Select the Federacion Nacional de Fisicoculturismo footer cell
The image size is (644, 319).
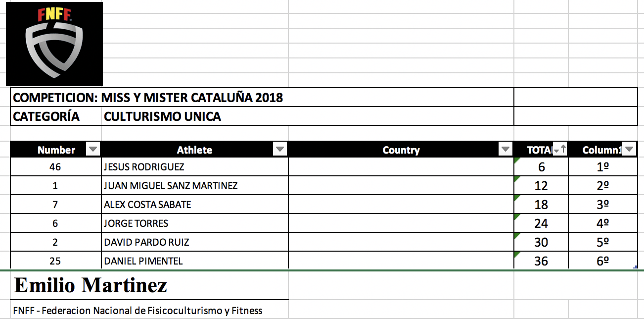pos(148,311)
